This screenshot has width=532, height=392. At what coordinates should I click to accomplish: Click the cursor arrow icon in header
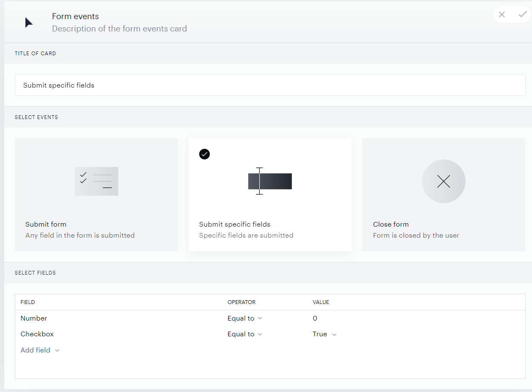[x=29, y=23]
